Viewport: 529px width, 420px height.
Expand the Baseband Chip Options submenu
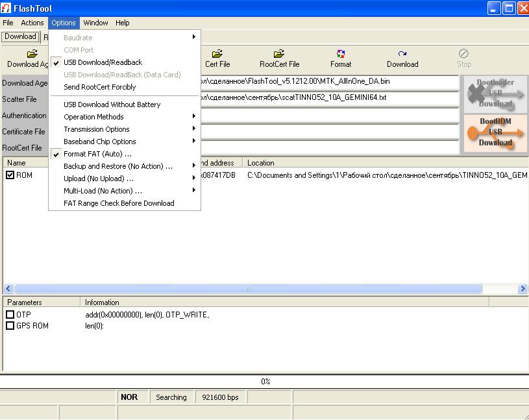click(x=125, y=142)
